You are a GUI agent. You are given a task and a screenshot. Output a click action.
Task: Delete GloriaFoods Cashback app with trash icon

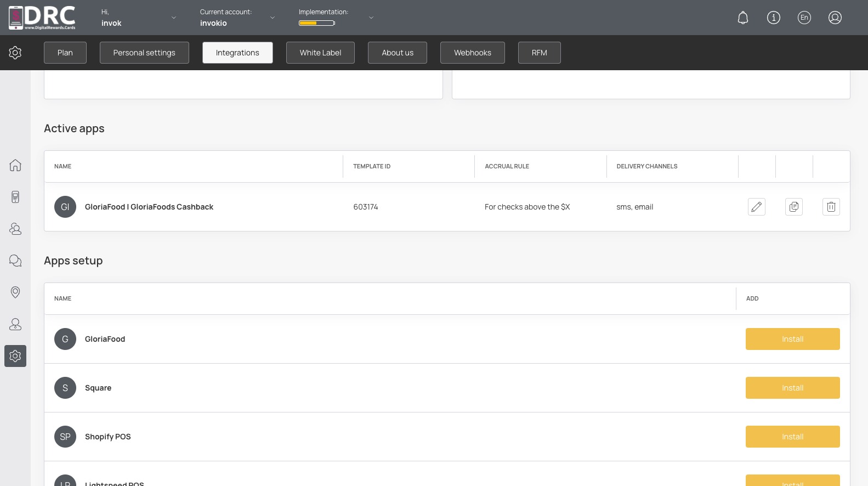point(831,207)
